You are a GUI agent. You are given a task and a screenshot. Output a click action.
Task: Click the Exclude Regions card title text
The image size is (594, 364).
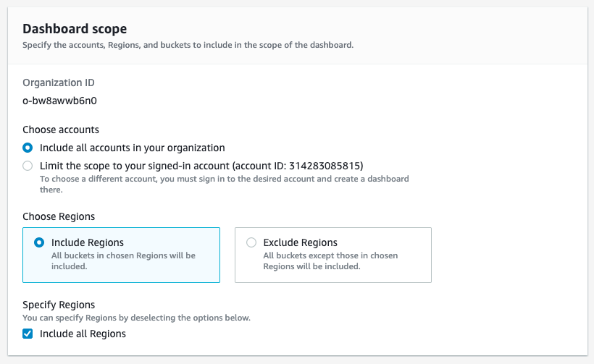301,242
